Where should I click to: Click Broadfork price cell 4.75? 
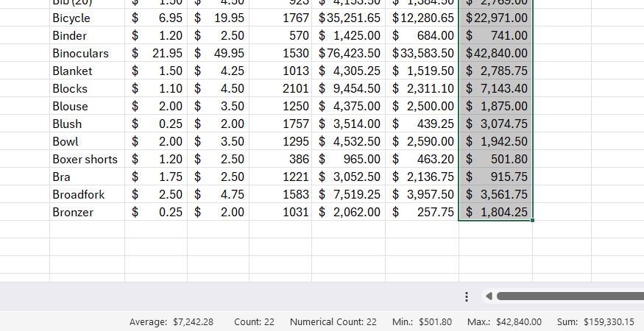(x=218, y=195)
